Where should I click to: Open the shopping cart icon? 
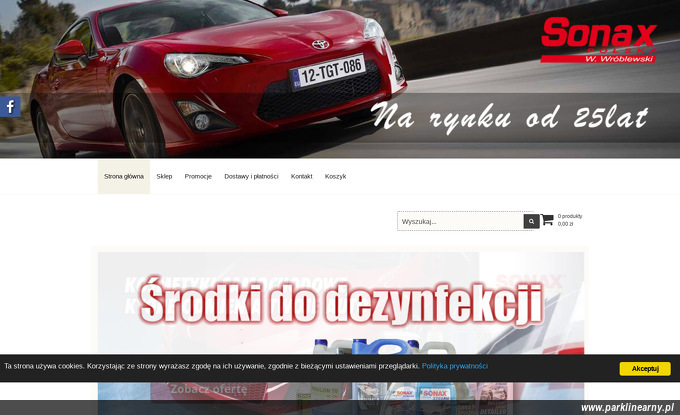[547, 220]
